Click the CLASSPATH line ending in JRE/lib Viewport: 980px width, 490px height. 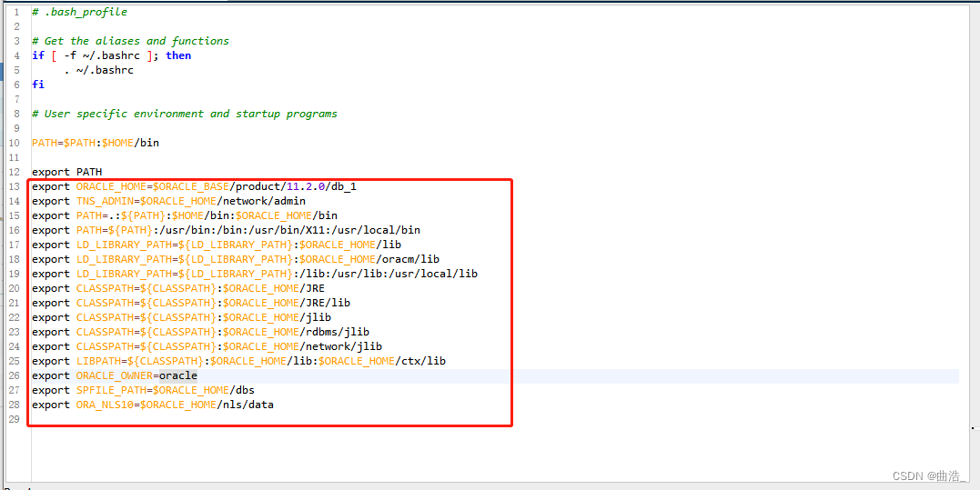[x=191, y=303]
